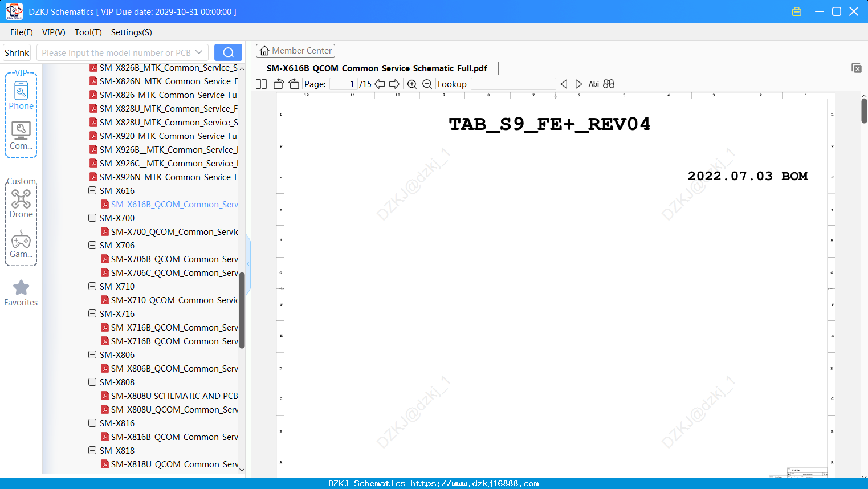Collapse the SM-X706 folder
The width and height of the screenshot is (868, 489).
92,246
